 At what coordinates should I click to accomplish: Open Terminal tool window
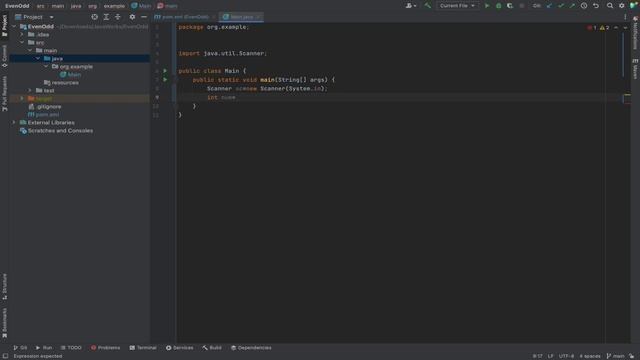pyautogui.click(x=143, y=348)
